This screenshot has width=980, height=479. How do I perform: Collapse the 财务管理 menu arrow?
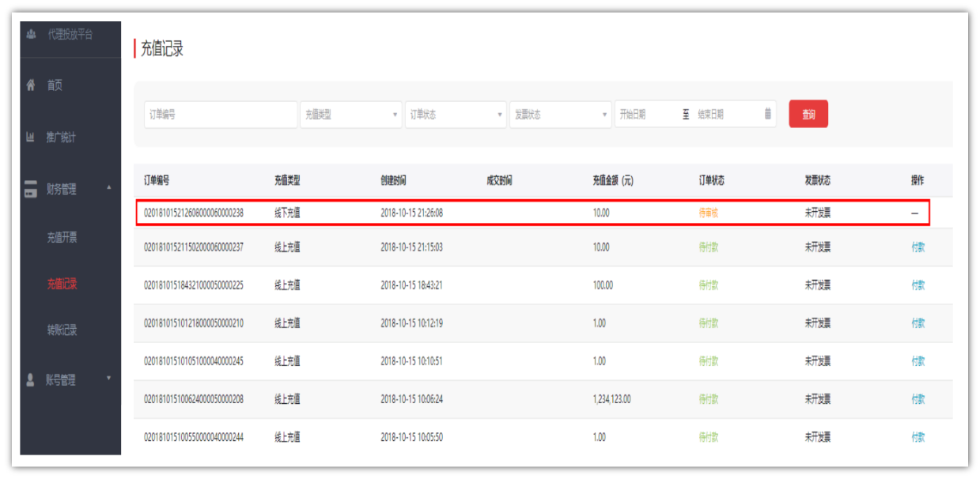[109, 188]
